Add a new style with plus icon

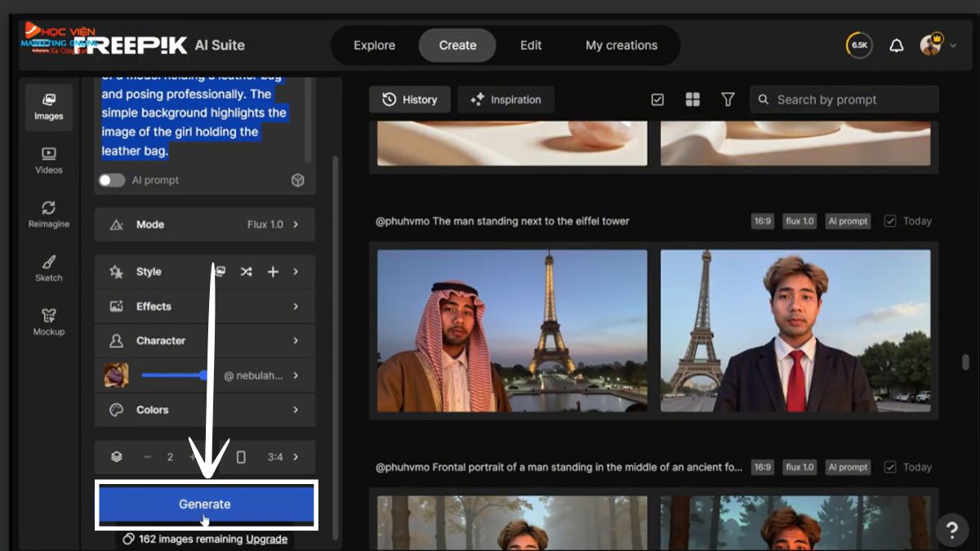273,272
